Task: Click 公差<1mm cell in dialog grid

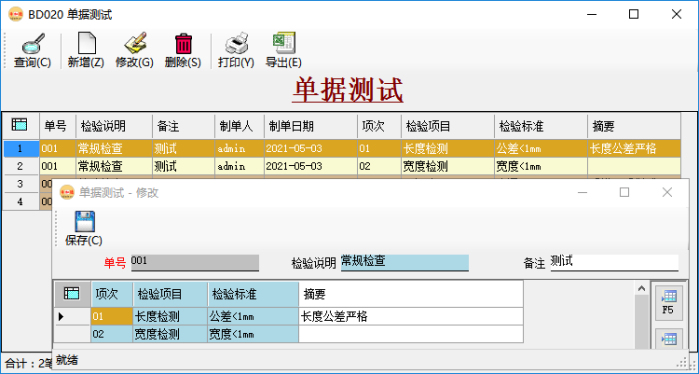Action: coord(253,316)
